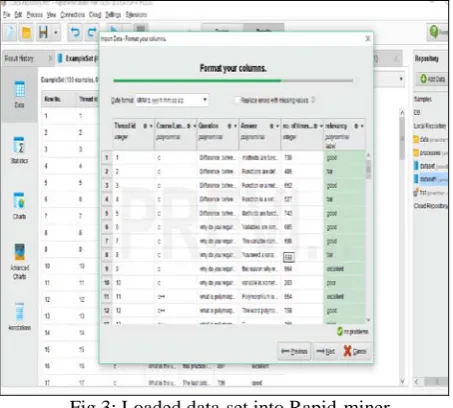This screenshot has height=408, width=453.
Task: Open the green help icon in the top-right corner
Action: (x=434, y=32)
